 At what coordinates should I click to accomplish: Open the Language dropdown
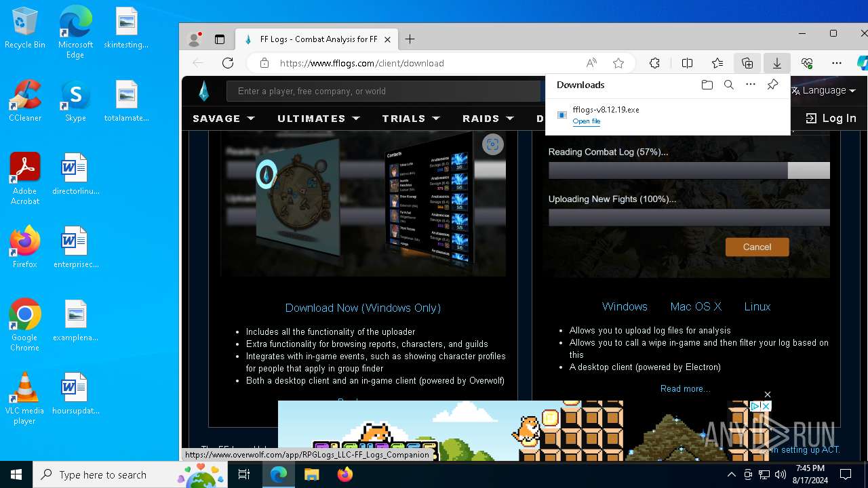click(823, 91)
